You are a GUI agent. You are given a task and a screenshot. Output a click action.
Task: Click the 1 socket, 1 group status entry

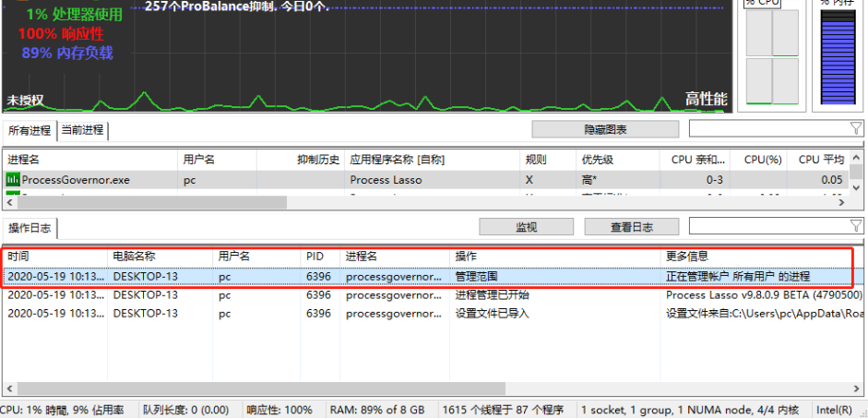(690, 410)
